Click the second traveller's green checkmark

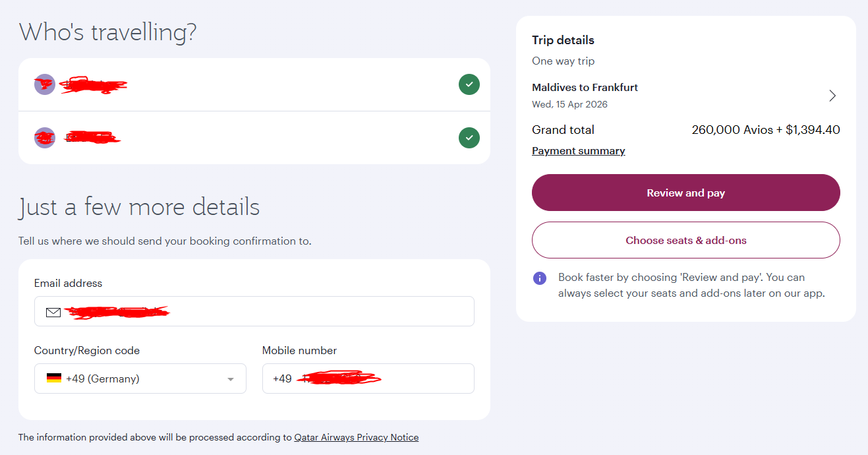click(469, 138)
